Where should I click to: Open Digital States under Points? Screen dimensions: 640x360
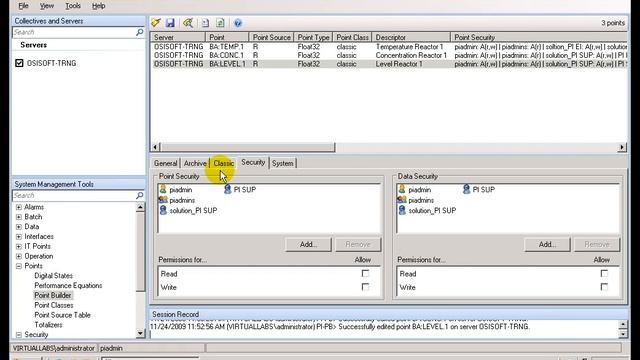pos(53,276)
